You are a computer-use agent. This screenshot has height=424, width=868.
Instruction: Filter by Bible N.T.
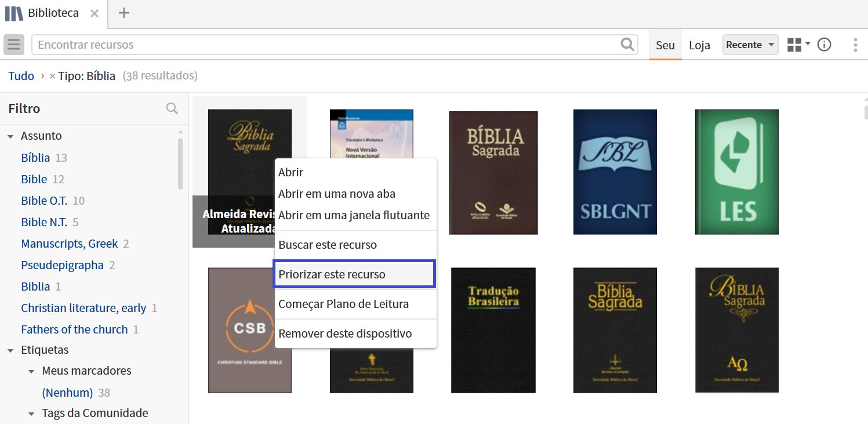point(44,222)
